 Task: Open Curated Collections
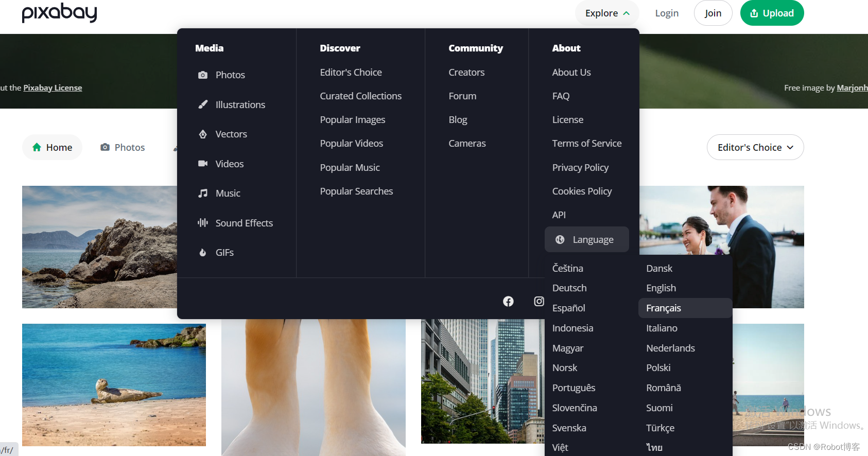[361, 96]
